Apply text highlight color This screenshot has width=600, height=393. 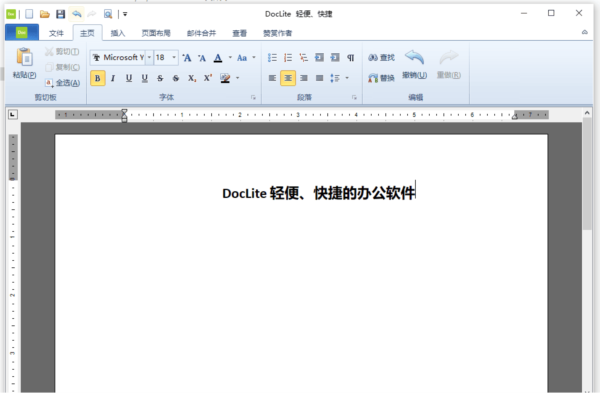click(x=225, y=78)
